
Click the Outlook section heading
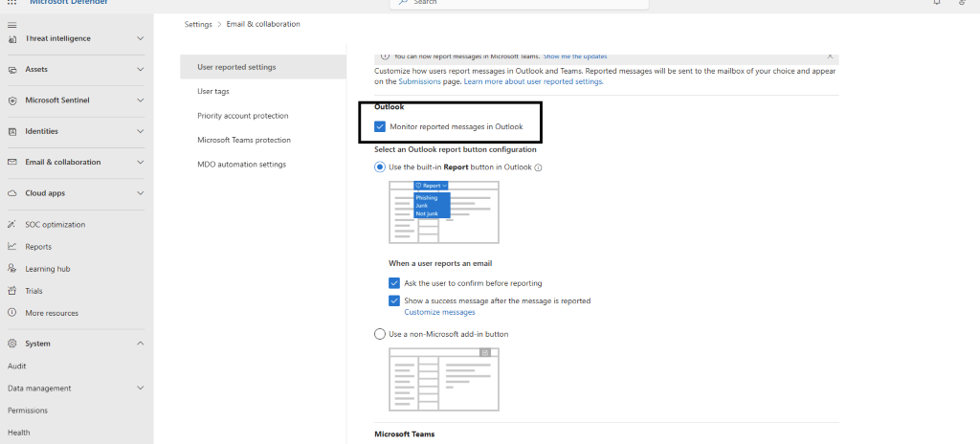(x=390, y=107)
